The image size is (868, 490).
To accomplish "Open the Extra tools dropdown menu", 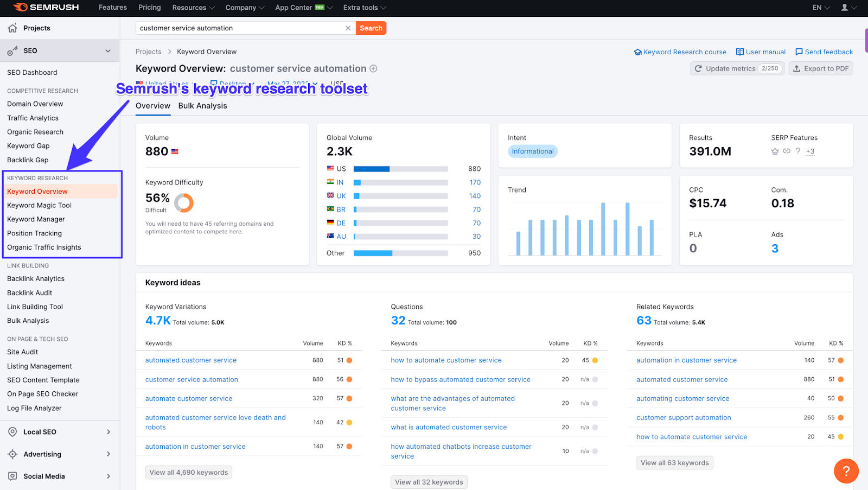I will tap(365, 8).
